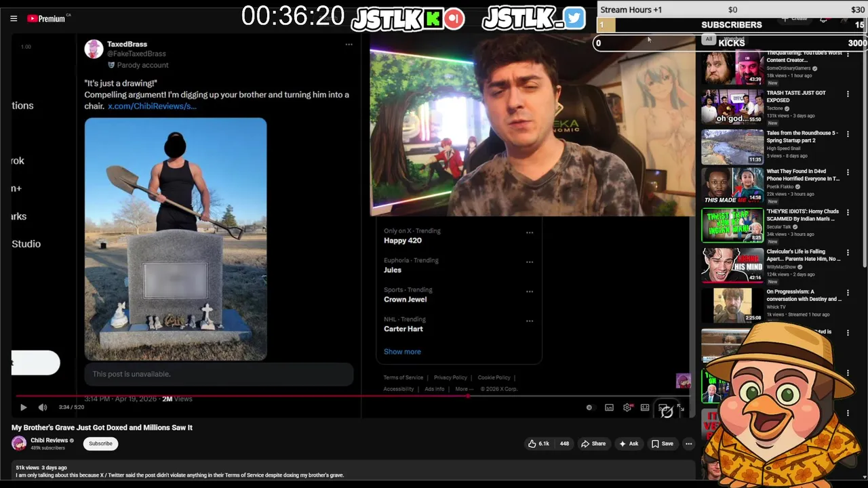
Task: Save the video to a playlist
Action: click(663, 444)
